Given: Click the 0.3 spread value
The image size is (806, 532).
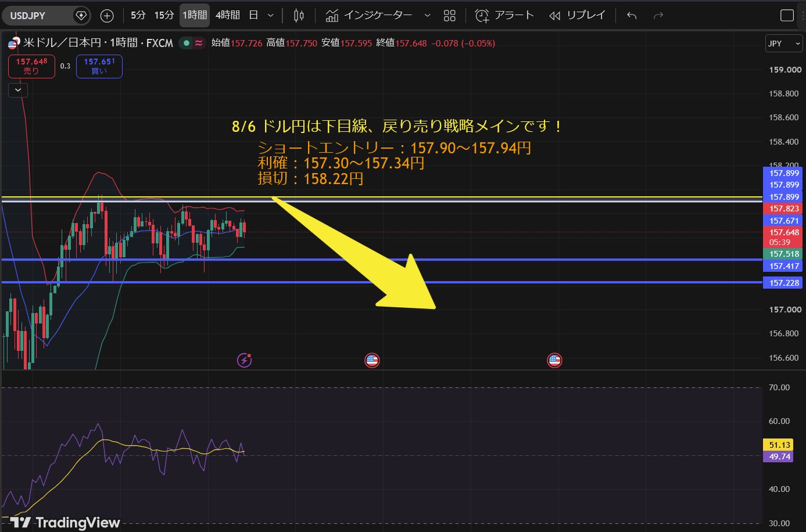Looking at the screenshot, I should pyautogui.click(x=65, y=66).
